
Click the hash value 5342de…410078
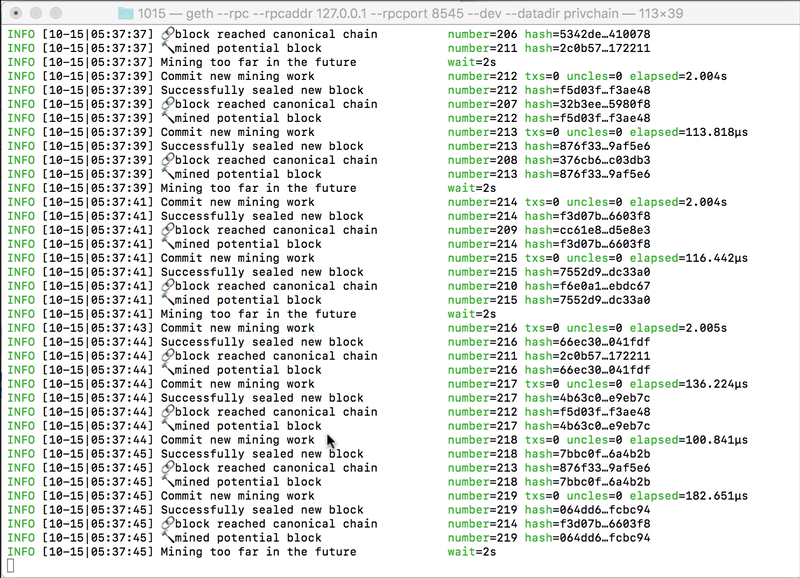pos(605,34)
